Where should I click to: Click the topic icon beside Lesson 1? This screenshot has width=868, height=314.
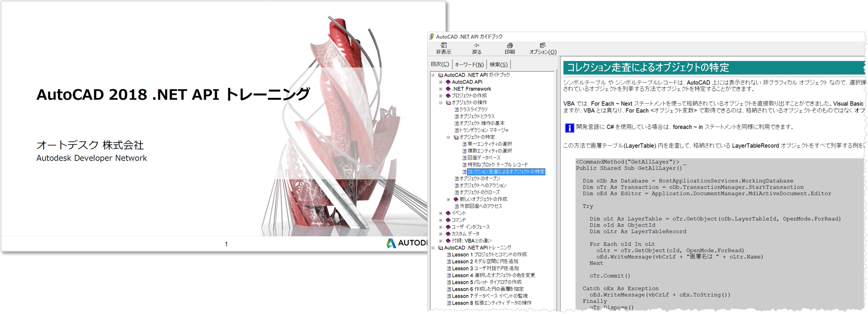click(x=449, y=255)
